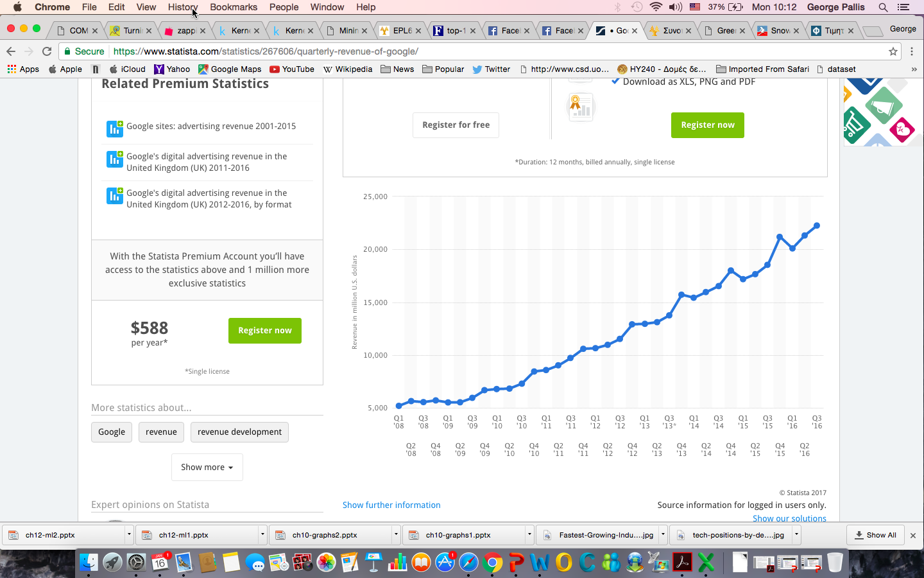Image resolution: width=924 pixels, height=578 pixels.
Task: Open the Chrome File menu
Action: tap(89, 7)
